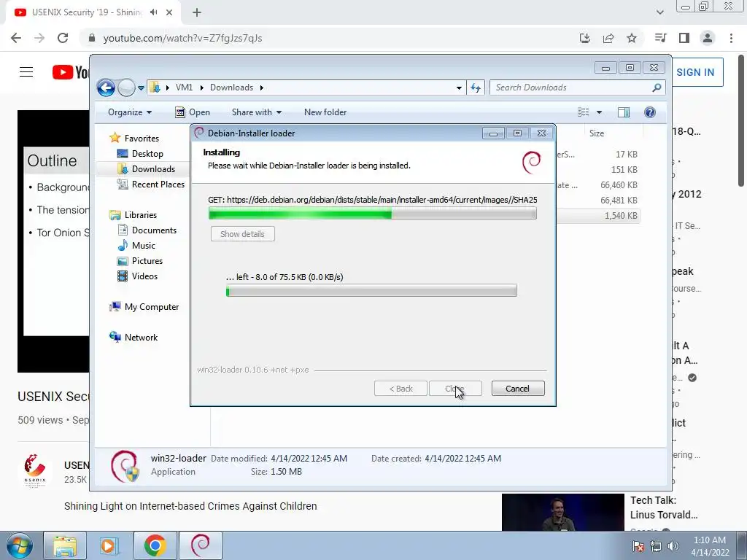Click the Debian swirl logo in installer header
Image resolution: width=747 pixels, height=560 pixels.
tap(531, 163)
